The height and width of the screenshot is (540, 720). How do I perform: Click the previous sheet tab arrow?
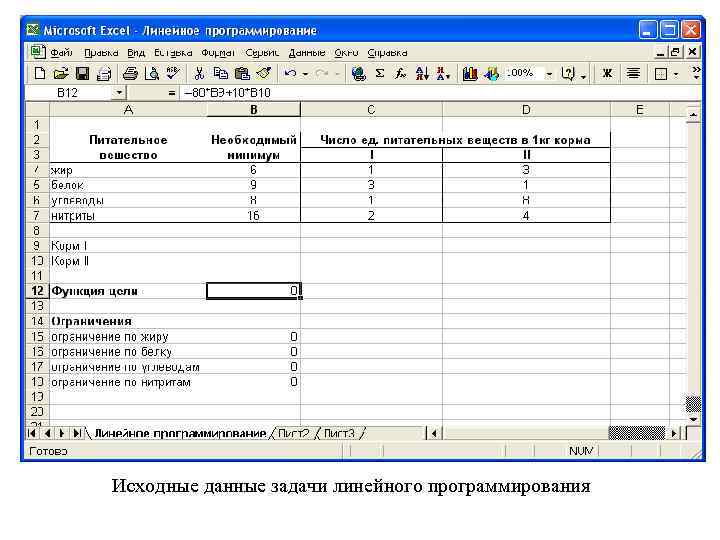pos(47,433)
